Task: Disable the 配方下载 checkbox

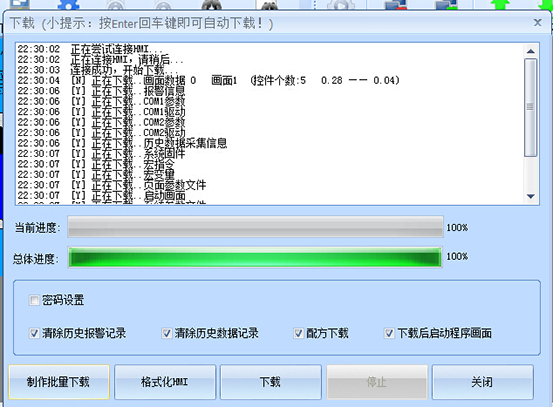Action: coord(298,333)
